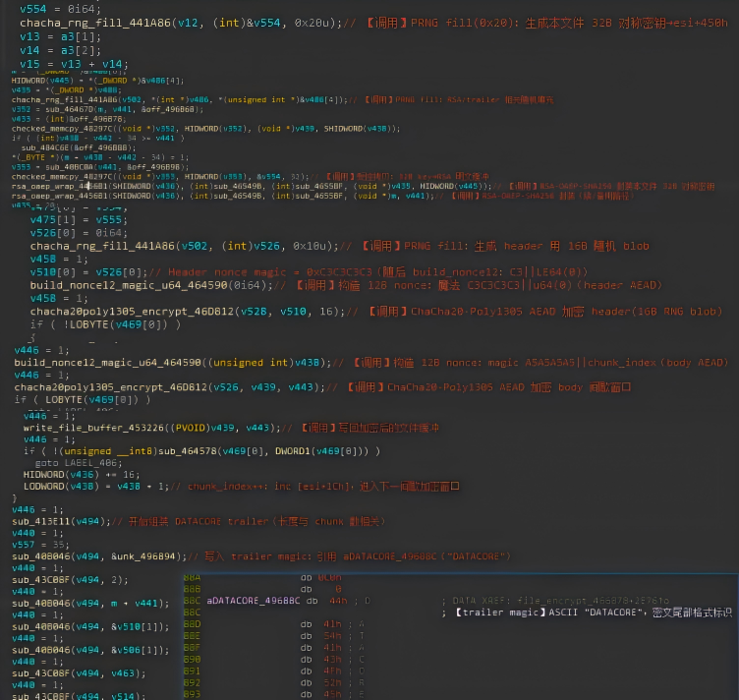Select the assignment "v14 = a3[2];"

[x=60, y=50]
